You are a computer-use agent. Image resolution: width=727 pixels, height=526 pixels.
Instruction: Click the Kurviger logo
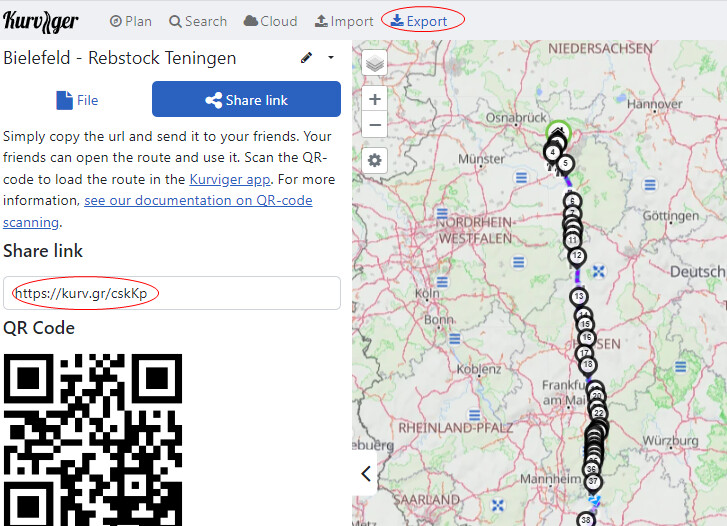[41, 21]
